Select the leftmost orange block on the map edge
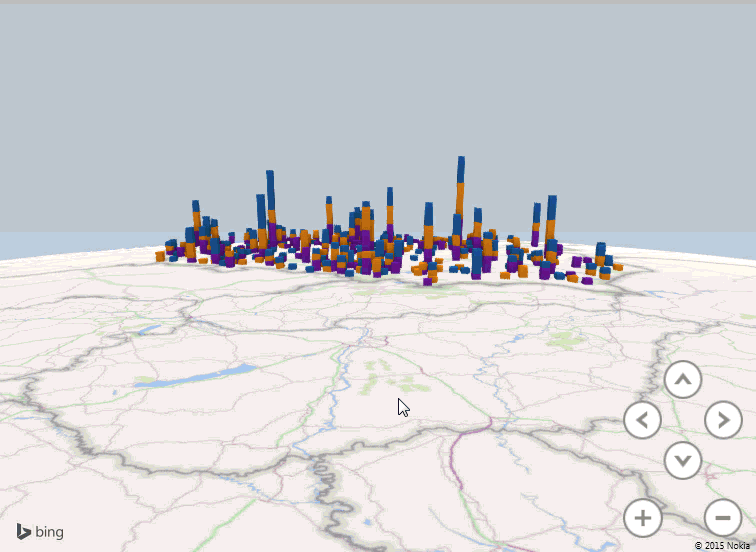756x552 pixels. tap(160, 257)
